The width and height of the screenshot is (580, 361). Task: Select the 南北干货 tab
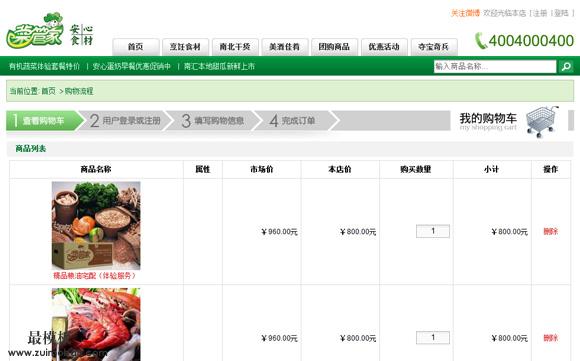(x=235, y=47)
